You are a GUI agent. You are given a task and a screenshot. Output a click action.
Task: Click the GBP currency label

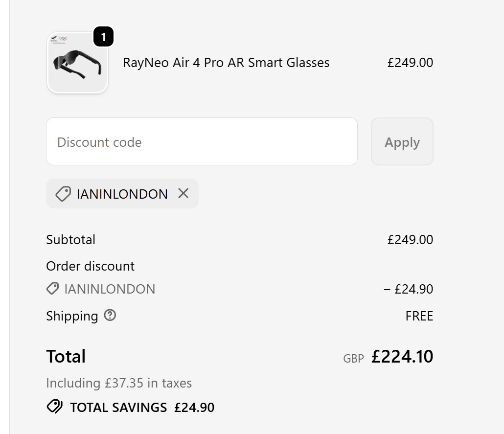pos(353,359)
